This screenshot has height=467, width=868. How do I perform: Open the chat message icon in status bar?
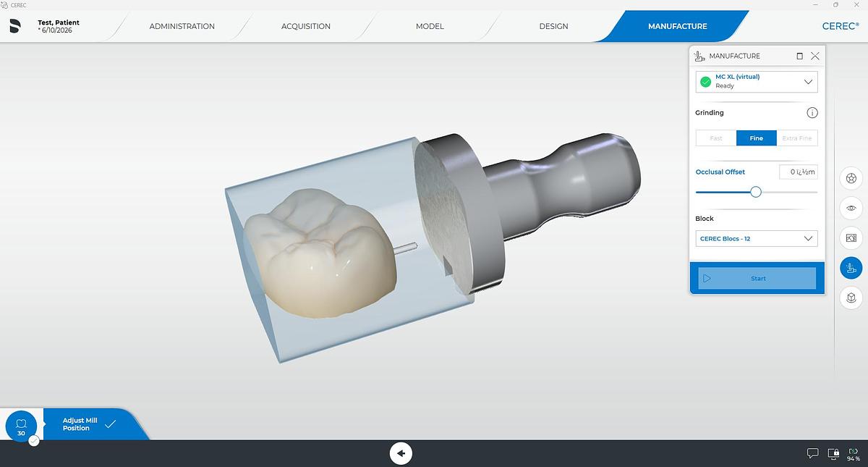(x=813, y=453)
